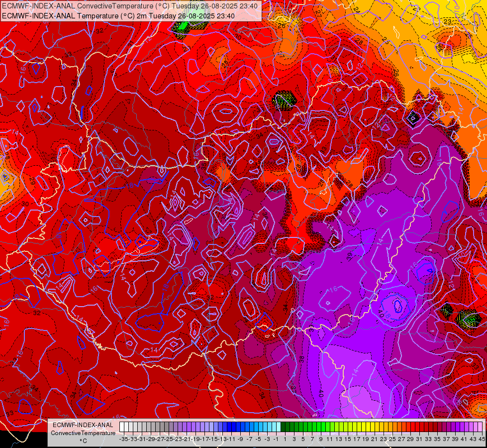This screenshot has height=448, width=487.
Task: Click the -5 value on the legend scale
Action: [x=258, y=439]
